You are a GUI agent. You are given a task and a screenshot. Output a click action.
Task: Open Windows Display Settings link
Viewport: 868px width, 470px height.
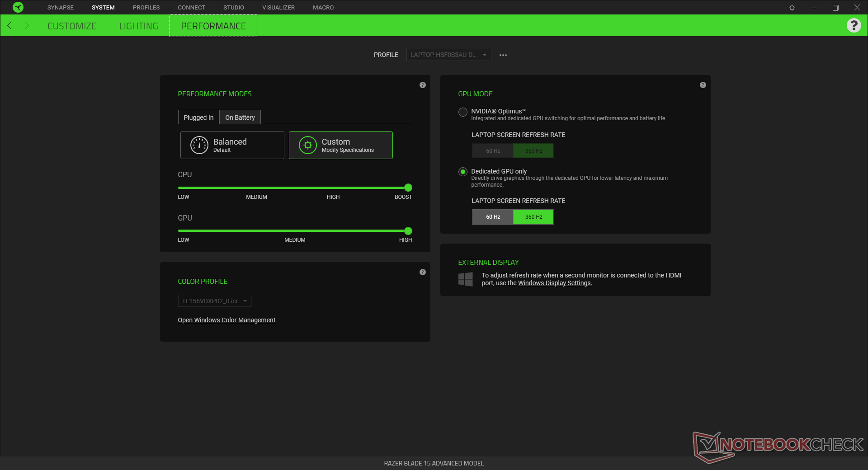click(555, 283)
